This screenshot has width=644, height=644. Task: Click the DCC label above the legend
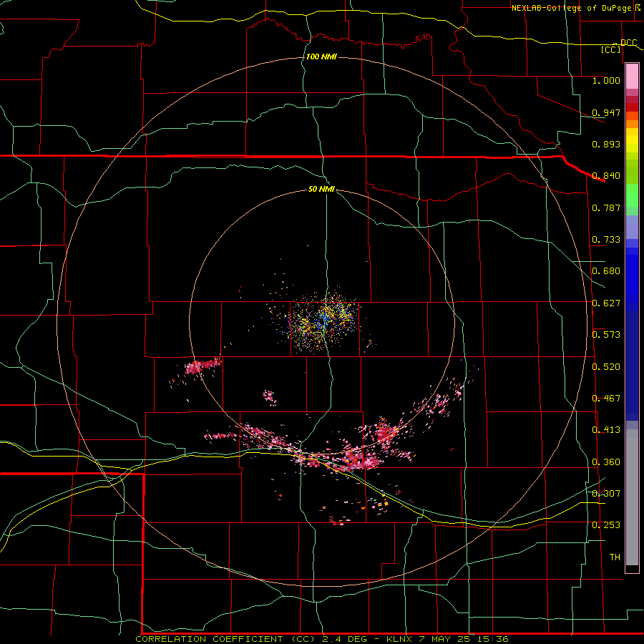(628, 43)
